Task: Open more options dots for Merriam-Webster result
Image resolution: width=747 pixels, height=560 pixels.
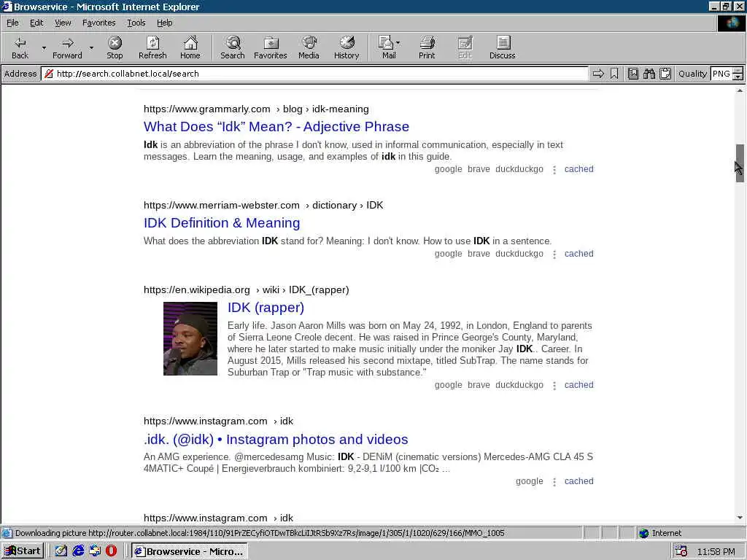Action: pos(554,254)
